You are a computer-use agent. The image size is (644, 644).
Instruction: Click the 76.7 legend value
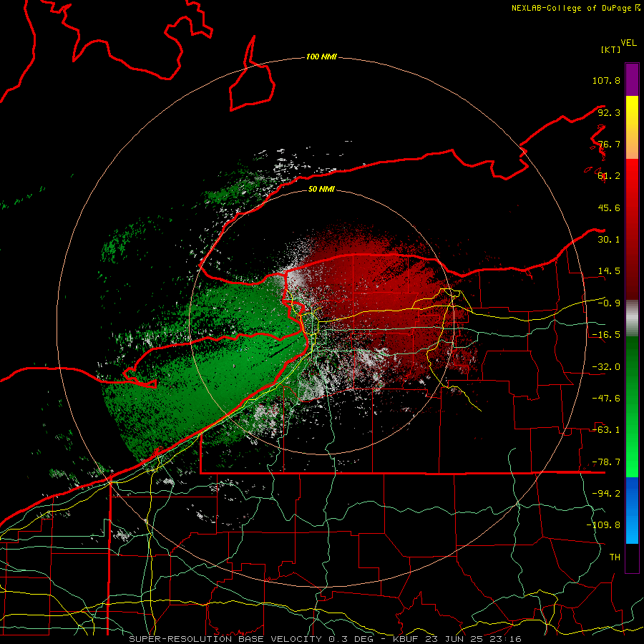click(609, 144)
